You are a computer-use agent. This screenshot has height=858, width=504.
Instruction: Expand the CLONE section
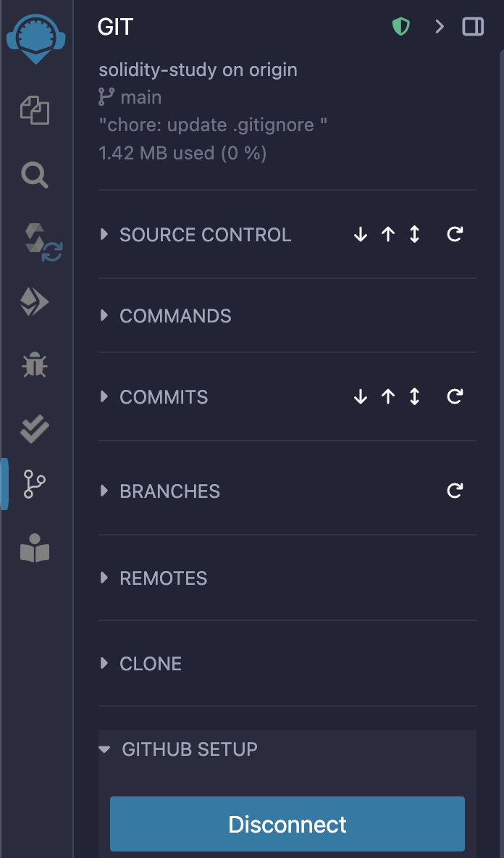104,664
